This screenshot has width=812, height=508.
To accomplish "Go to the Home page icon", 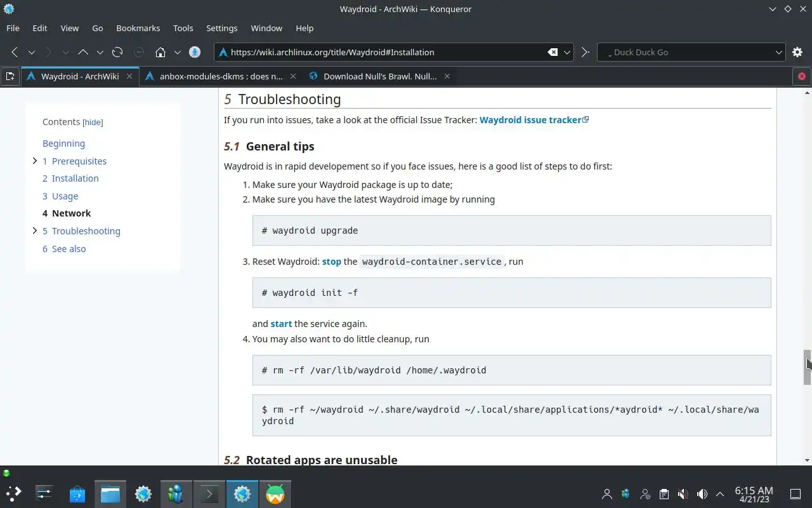I will coord(160,52).
